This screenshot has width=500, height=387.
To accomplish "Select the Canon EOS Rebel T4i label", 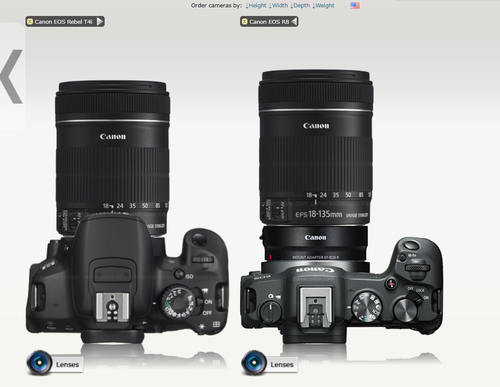I will (x=63, y=22).
